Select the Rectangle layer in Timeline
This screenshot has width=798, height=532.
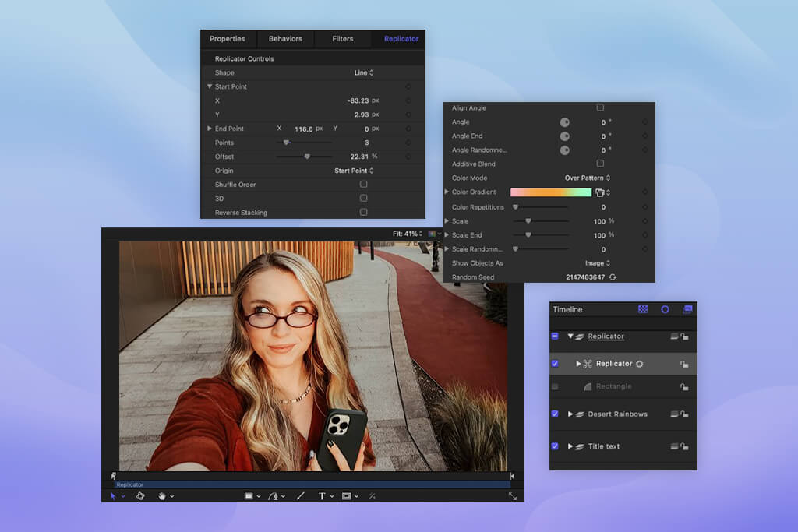(x=614, y=386)
